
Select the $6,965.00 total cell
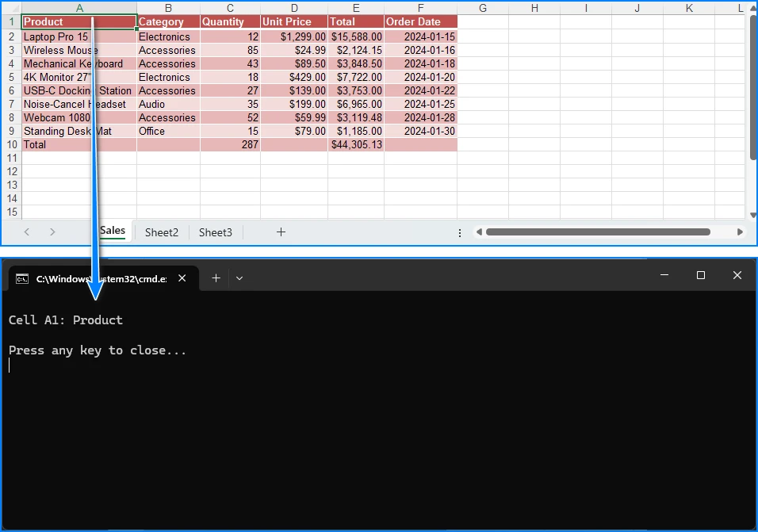coord(356,104)
